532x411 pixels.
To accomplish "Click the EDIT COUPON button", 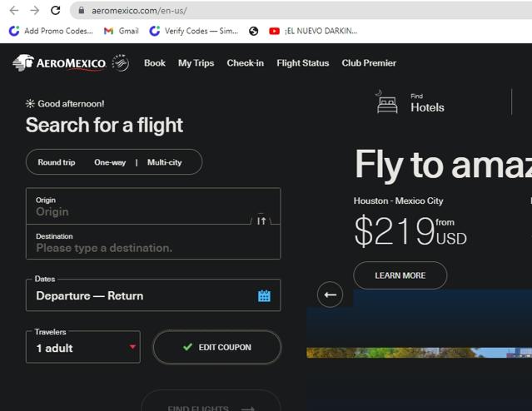I will (x=217, y=347).
